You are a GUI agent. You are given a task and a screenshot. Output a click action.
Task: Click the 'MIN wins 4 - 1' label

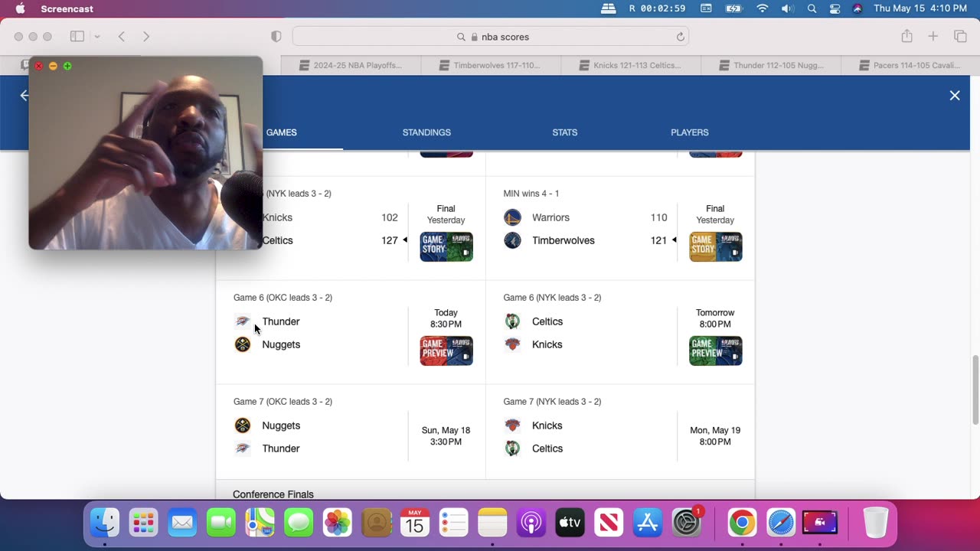pos(531,194)
